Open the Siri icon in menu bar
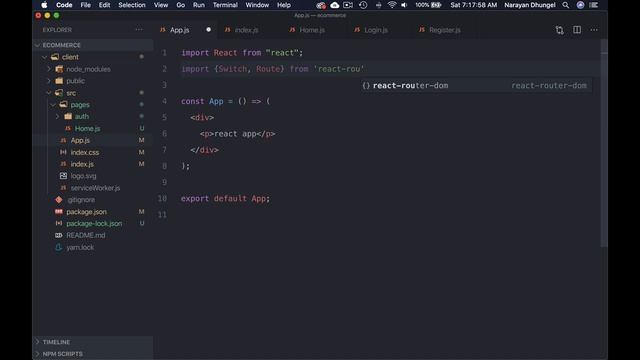The height and width of the screenshot is (360, 640). [x=580, y=5]
